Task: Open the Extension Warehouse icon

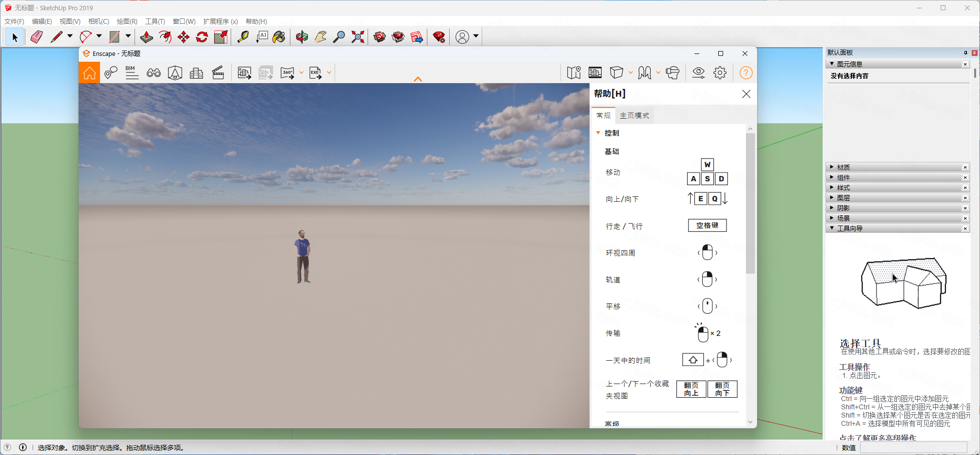Action: (398, 37)
